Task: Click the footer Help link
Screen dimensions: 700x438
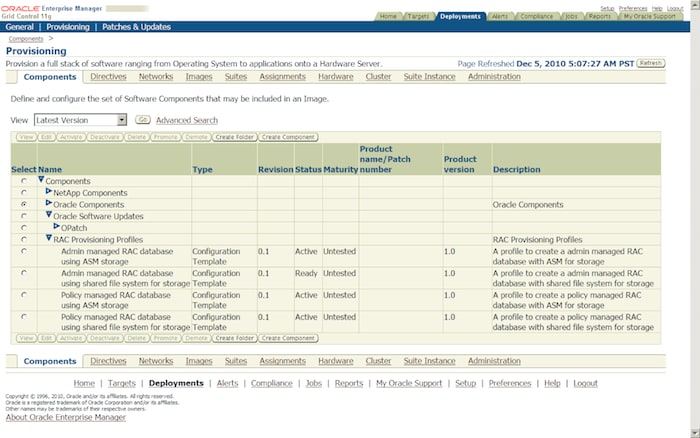Action: [x=552, y=384]
